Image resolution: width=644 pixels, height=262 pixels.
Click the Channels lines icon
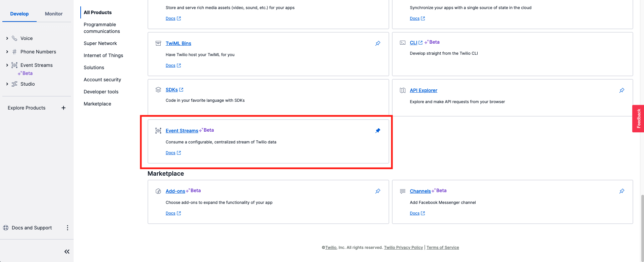402,191
